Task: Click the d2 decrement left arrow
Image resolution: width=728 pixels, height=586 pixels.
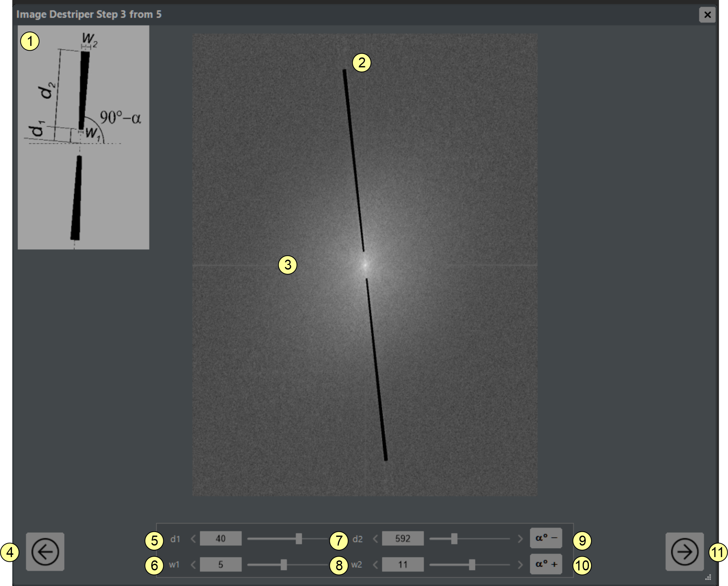Action: (x=375, y=538)
